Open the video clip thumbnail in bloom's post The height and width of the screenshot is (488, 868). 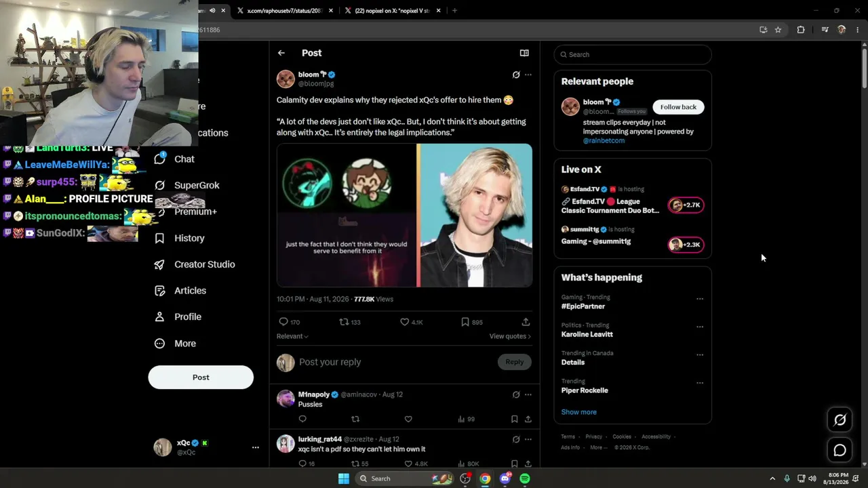[x=347, y=216]
